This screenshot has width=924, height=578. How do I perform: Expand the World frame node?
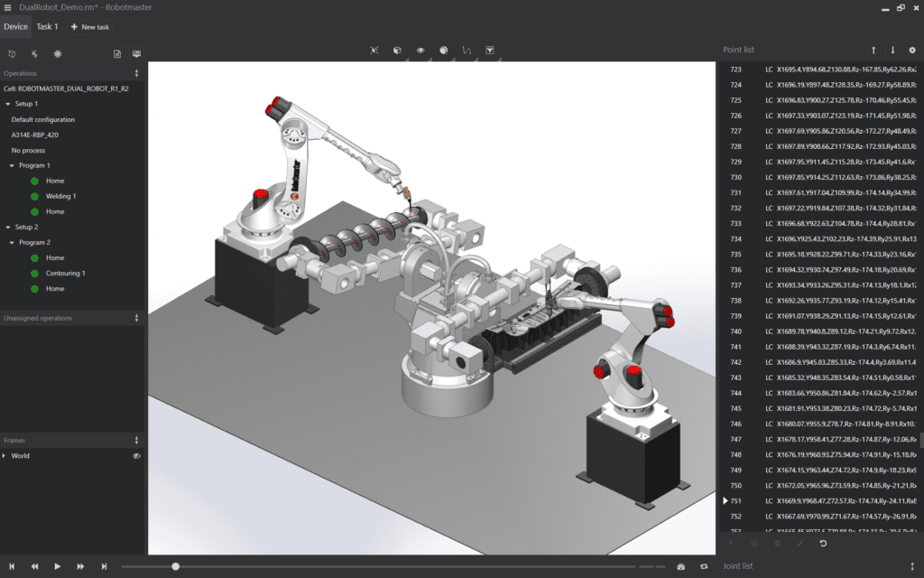coord(5,456)
